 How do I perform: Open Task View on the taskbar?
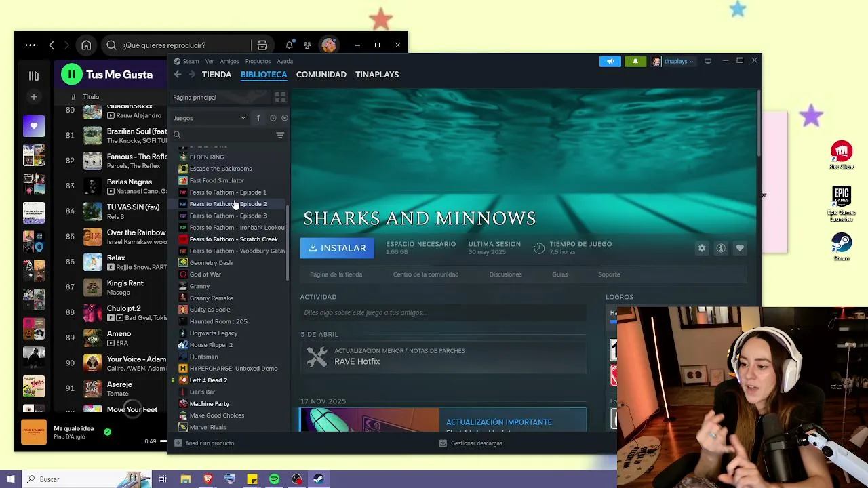[x=163, y=479]
